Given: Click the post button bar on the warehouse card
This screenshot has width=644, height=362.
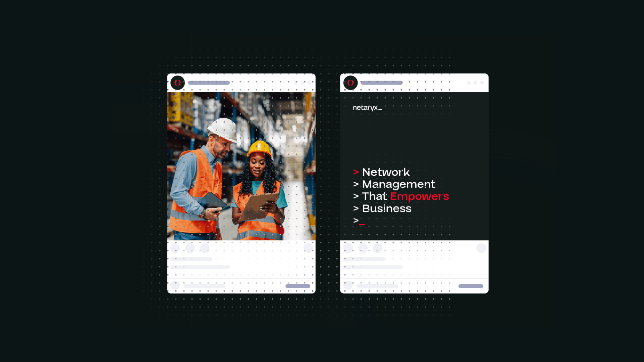Looking at the screenshot, I should click(298, 286).
